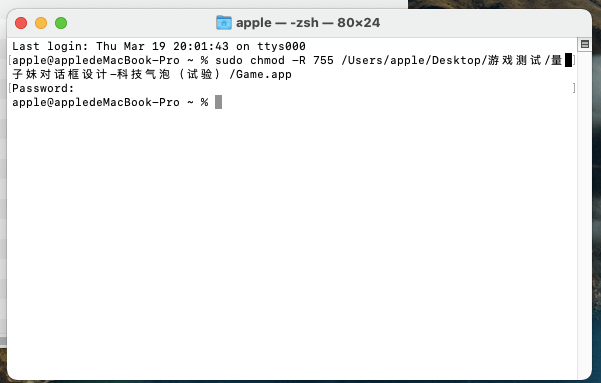This screenshot has height=383, width=601.
Task: Minimize the Terminal window with yellow button
Action: coord(41,23)
